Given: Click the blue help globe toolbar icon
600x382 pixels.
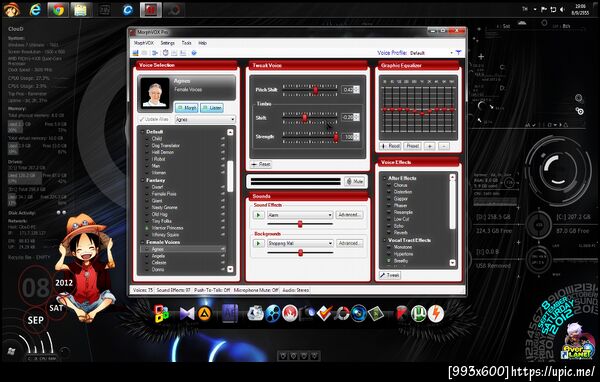Looking at the screenshot, I should [194, 53].
